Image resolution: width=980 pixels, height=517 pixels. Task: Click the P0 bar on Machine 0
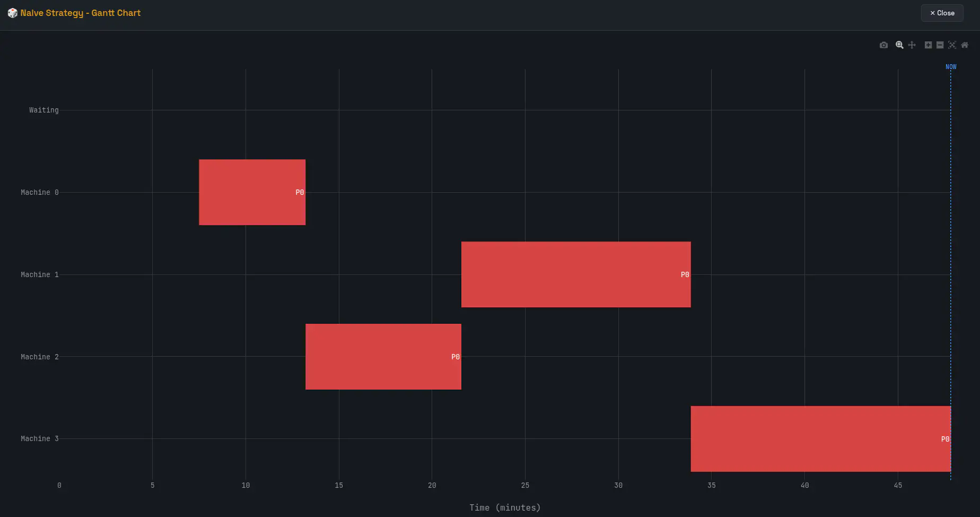pyautogui.click(x=252, y=192)
